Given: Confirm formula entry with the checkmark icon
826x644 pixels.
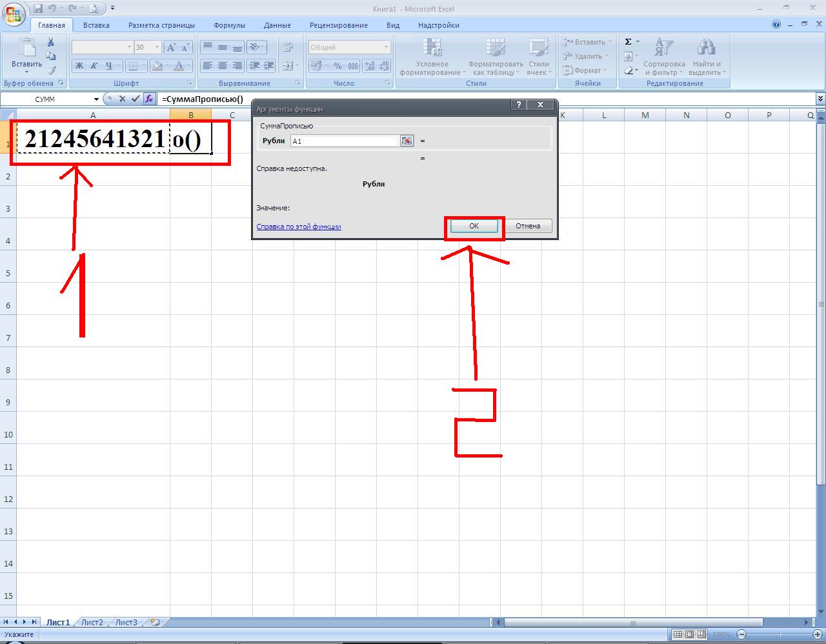Looking at the screenshot, I should (x=136, y=99).
